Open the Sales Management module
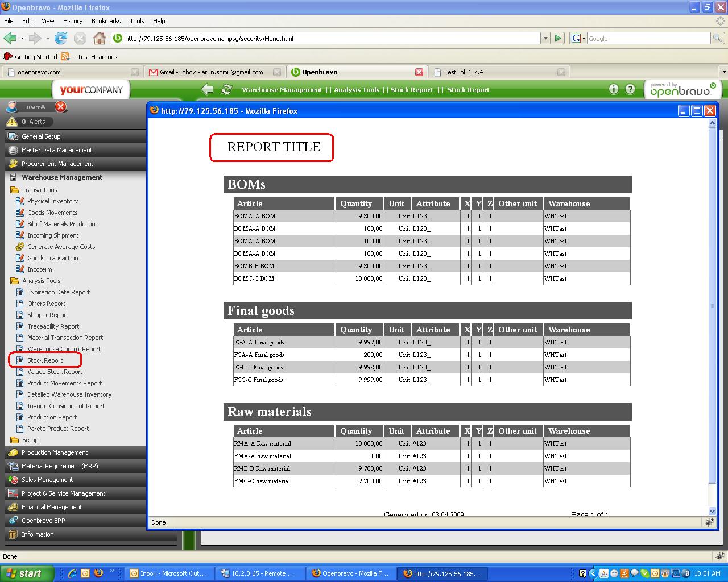728x582 pixels. [x=47, y=480]
